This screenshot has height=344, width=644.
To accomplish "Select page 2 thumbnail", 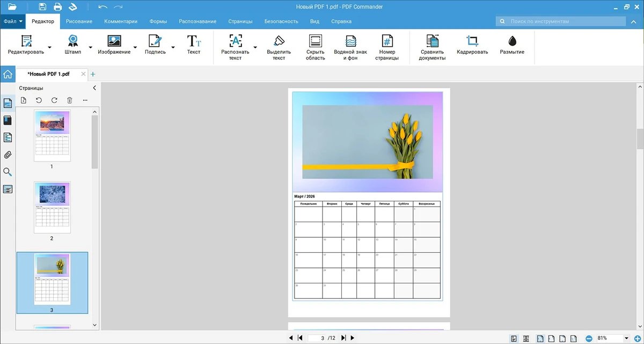I will click(52, 207).
